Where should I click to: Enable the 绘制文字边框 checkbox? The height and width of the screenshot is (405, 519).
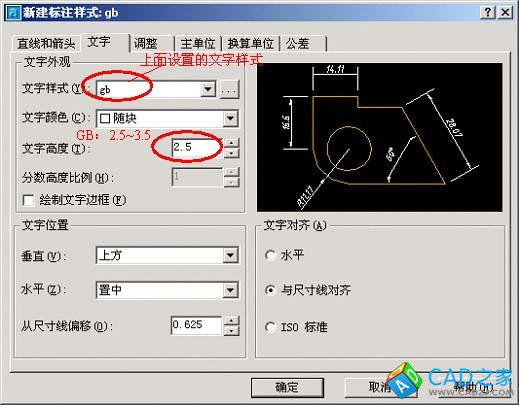pos(28,200)
